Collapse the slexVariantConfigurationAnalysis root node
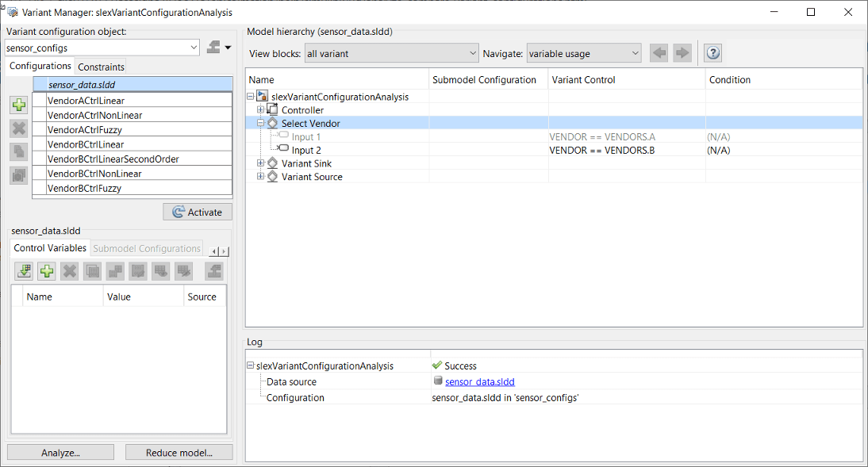868x467 pixels. pyautogui.click(x=250, y=96)
